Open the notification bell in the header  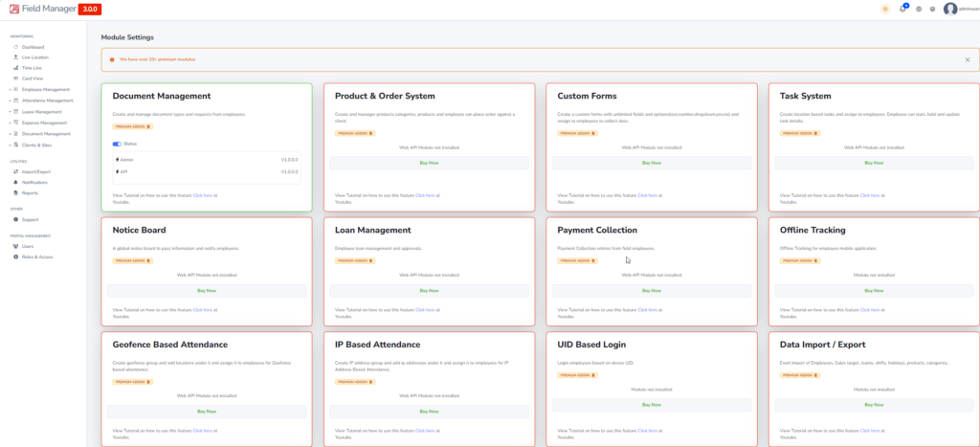pos(902,9)
